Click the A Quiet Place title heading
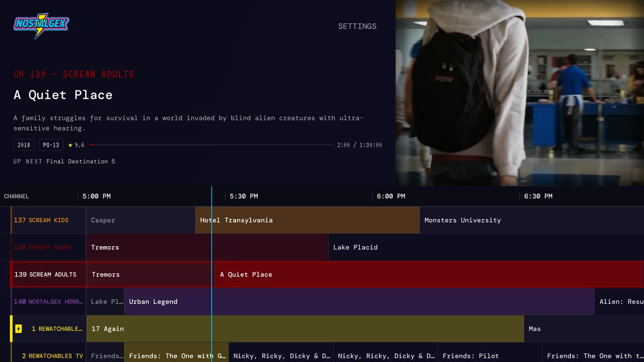The height and width of the screenshot is (362, 644). coord(63,95)
